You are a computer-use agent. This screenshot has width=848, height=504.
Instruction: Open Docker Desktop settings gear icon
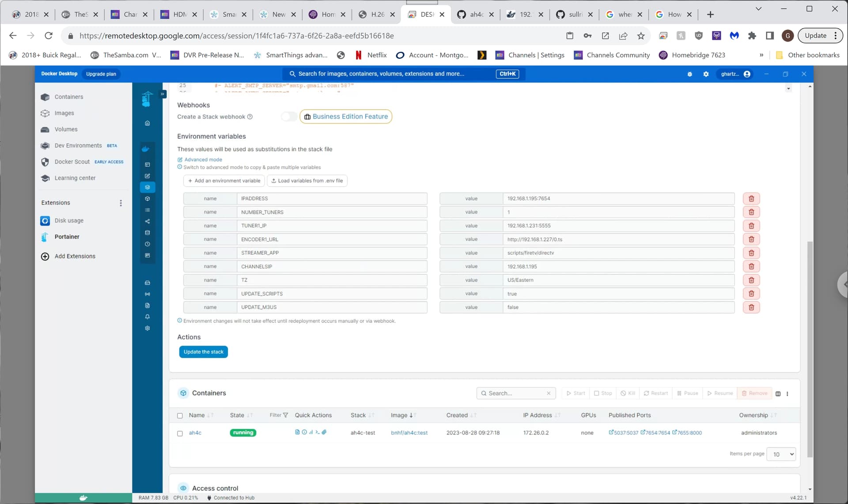(x=706, y=74)
